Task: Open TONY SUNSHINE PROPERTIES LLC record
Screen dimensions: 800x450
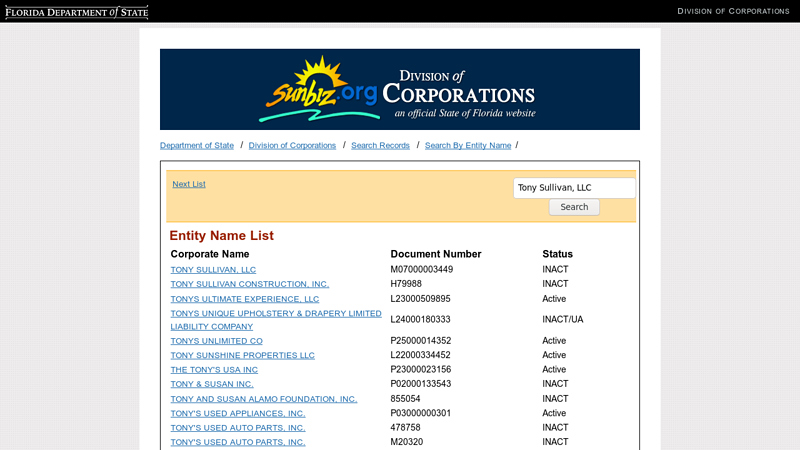Action: pos(242,355)
